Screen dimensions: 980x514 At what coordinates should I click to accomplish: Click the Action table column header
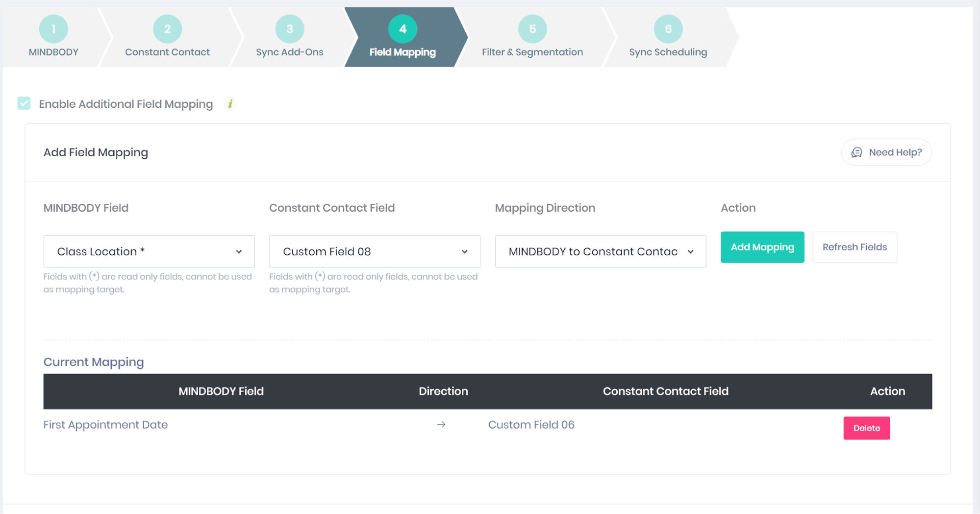click(887, 391)
